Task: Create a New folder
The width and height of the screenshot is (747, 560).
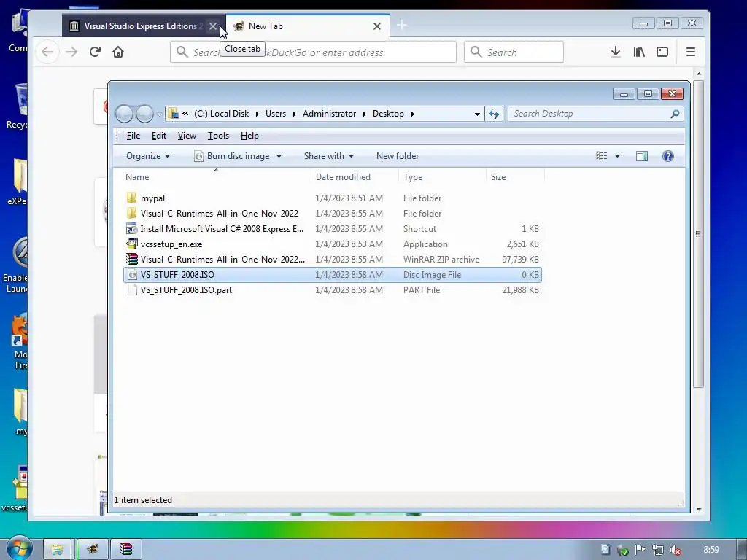Action: click(398, 156)
